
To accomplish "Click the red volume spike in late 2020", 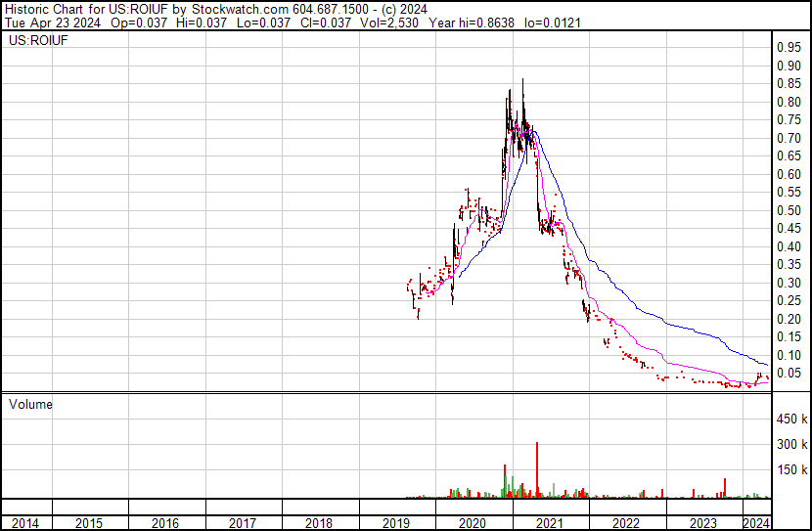I will pyautogui.click(x=505, y=481).
